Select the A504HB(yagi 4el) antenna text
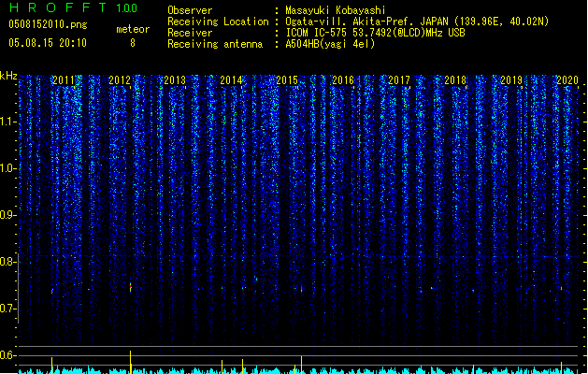 [330, 44]
